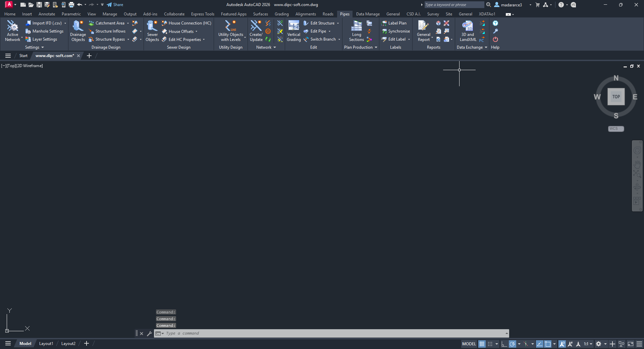The width and height of the screenshot is (644, 349).
Task: Click the Search magnifier icon
Action: [x=489, y=5]
